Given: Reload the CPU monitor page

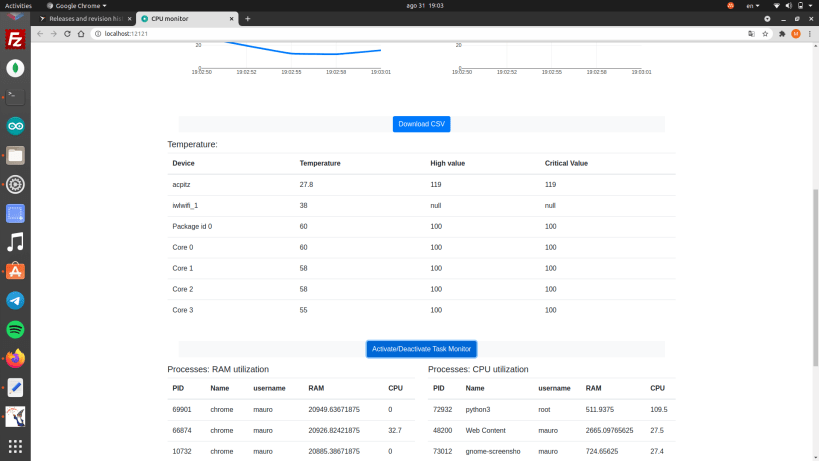Looking at the screenshot, I should click(67, 33).
